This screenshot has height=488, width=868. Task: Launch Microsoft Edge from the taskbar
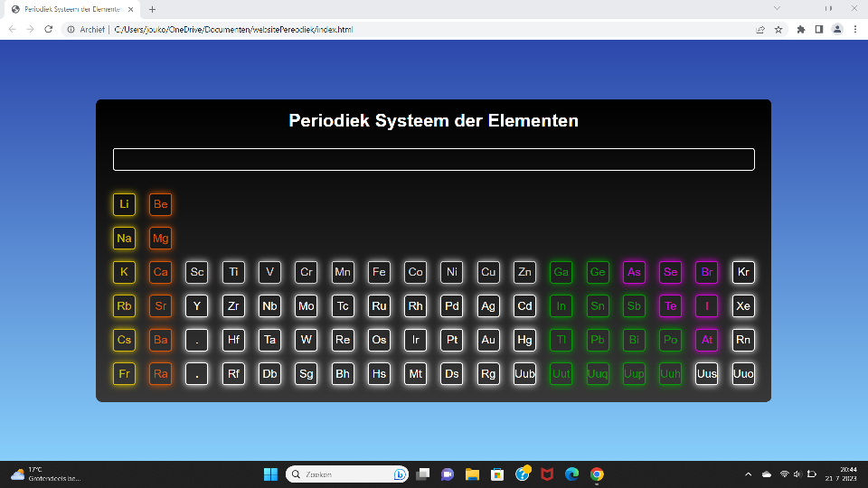tap(571, 474)
